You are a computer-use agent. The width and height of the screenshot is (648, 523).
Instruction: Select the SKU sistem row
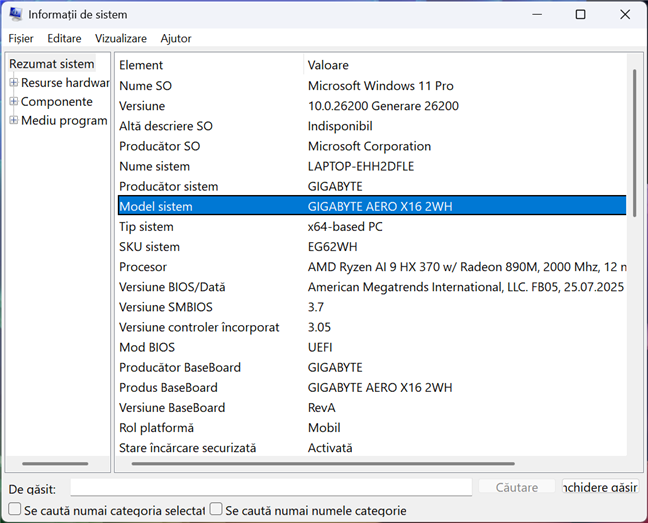pyautogui.click(x=372, y=247)
